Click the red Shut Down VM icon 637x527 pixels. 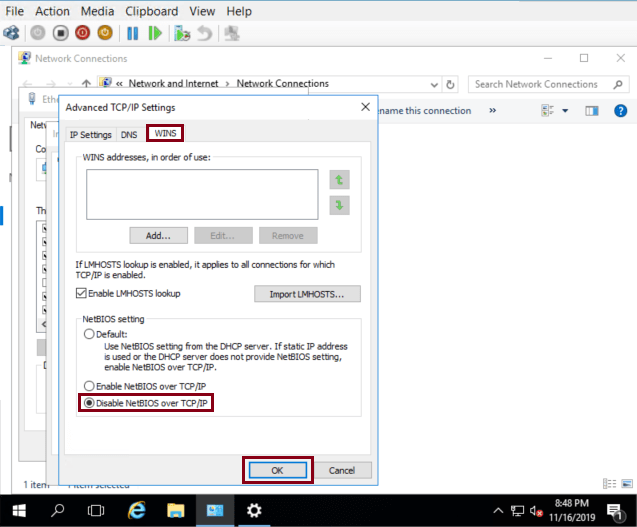(x=82, y=33)
